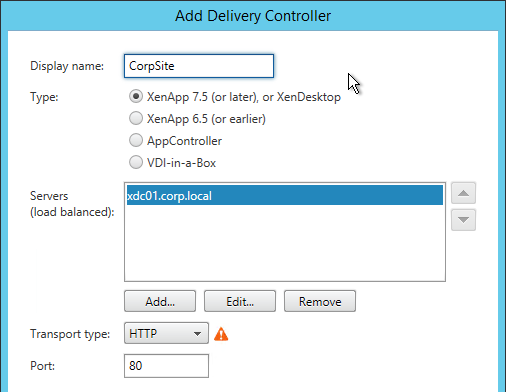506x392 pixels.
Task: Remove the selected server
Action: [x=320, y=301]
